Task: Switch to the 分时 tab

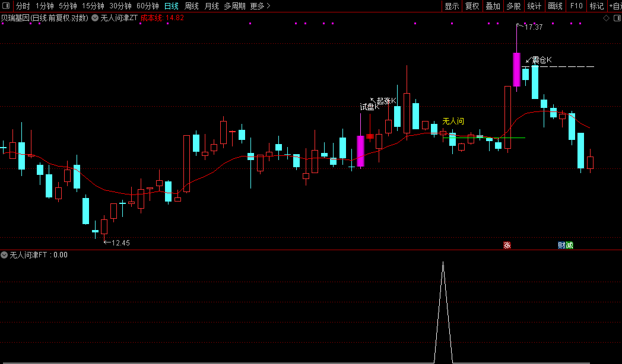Action: click(23, 6)
